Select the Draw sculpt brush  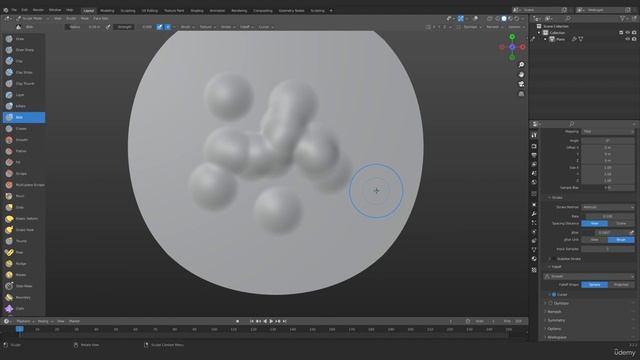24,39
